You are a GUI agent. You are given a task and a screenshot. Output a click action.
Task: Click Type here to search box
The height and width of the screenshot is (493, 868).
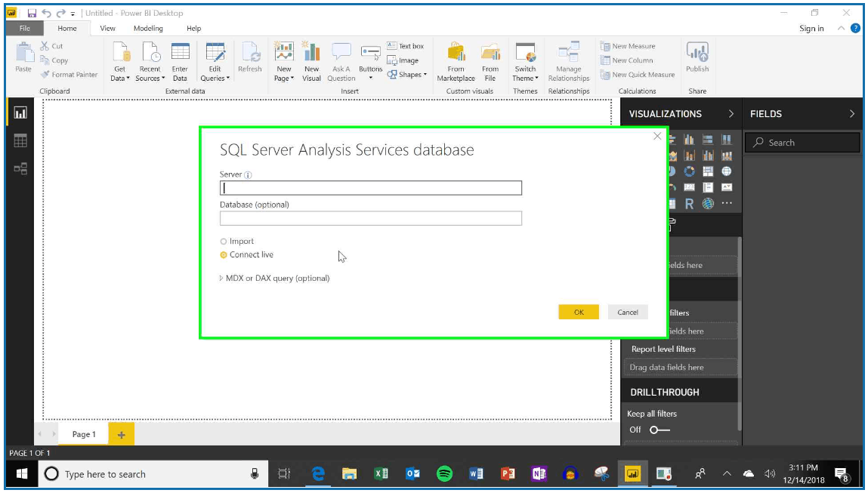(x=153, y=474)
